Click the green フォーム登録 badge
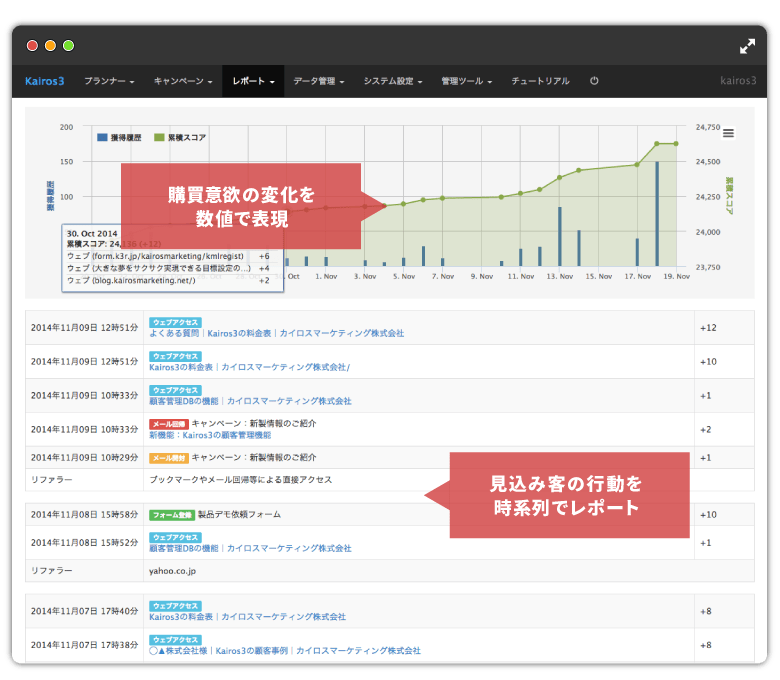This screenshot has width=780, height=680. coord(172,515)
